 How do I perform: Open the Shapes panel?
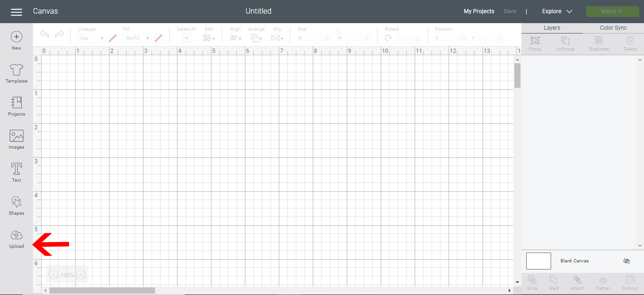click(17, 206)
